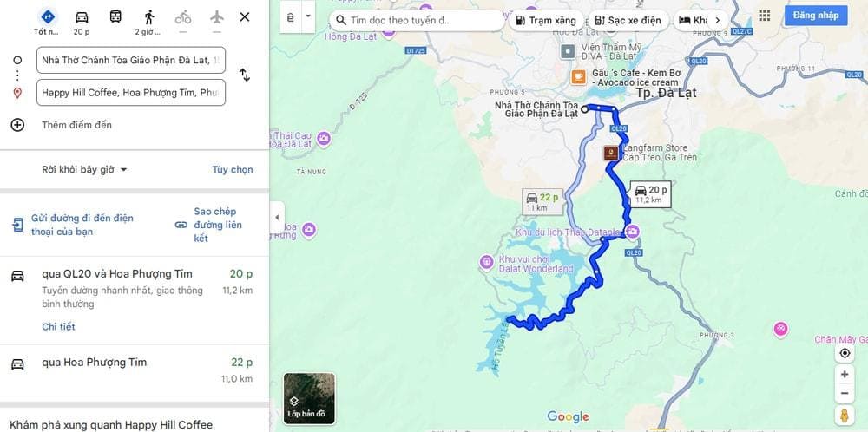The image size is (868, 432).
Task: Open Khám phá xung quanh Happy Hill Coffee
Action: coord(111,425)
